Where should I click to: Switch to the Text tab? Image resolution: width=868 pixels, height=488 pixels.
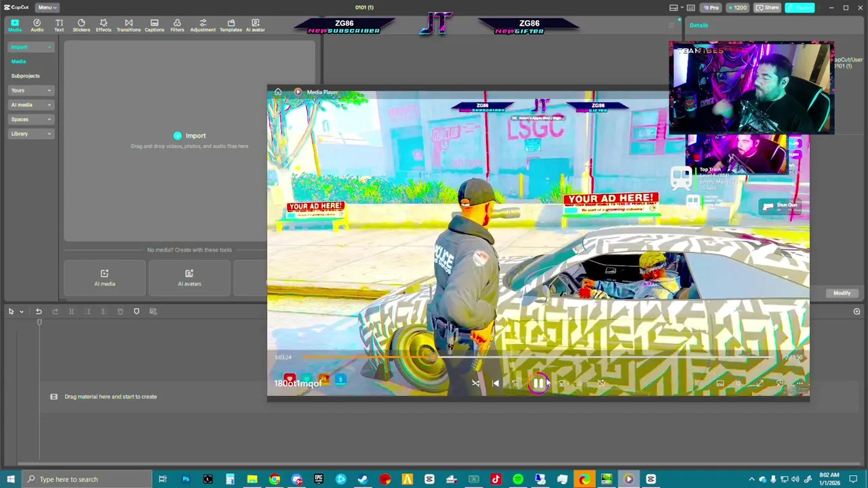(x=59, y=25)
